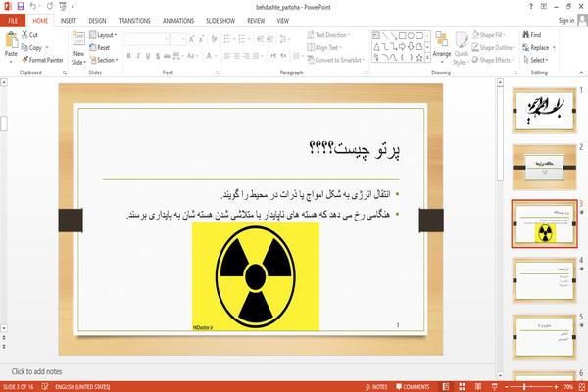
Task: Open the Section dropdown
Action: click(104, 60)
